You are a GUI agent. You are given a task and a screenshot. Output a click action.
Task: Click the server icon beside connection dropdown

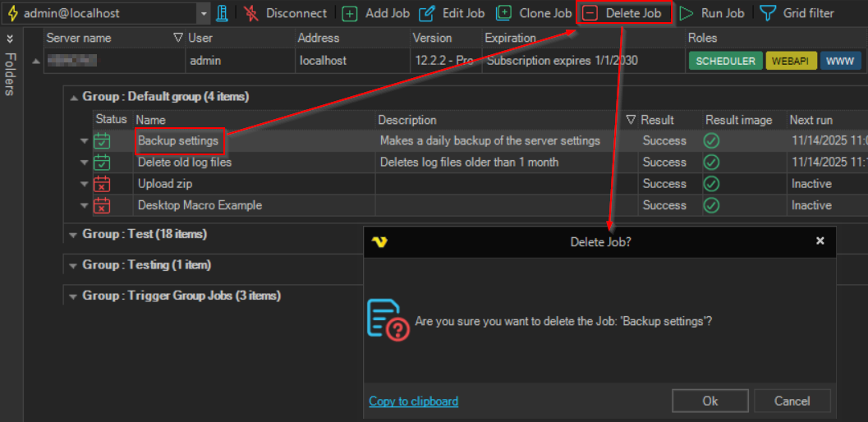(x=223, y=13)
